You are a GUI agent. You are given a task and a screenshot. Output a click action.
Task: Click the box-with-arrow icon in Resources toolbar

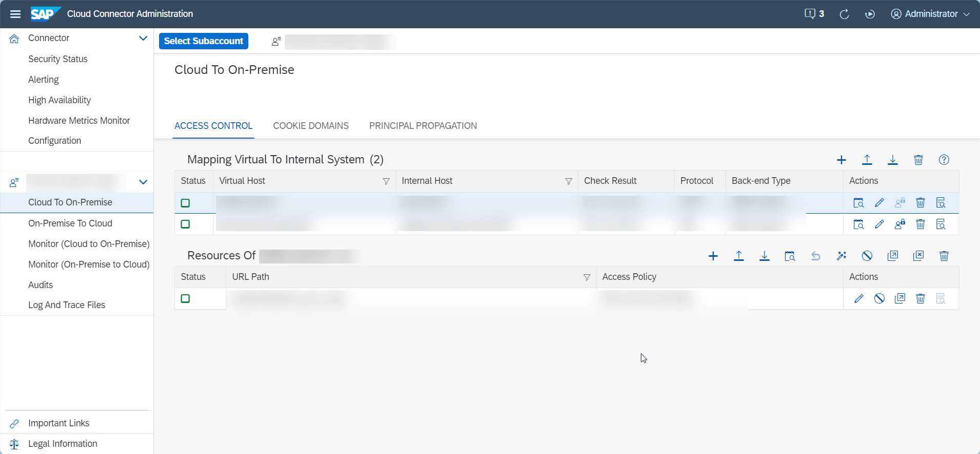tap(893, 256)
